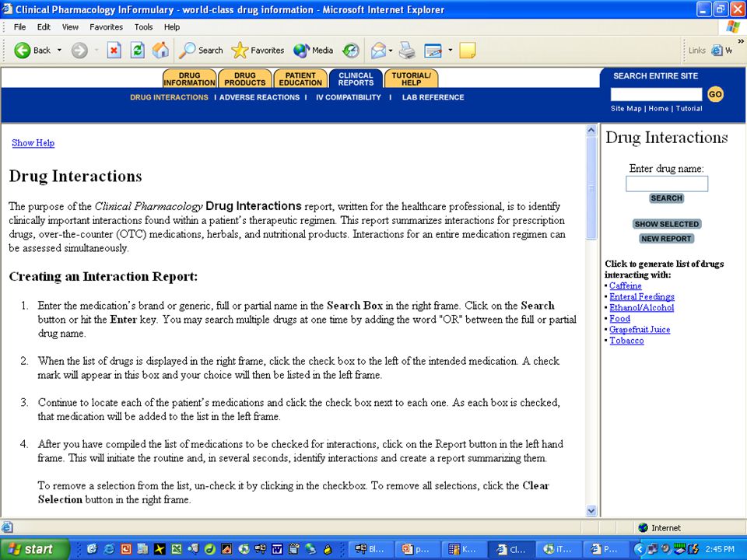
Task: Click the SEARCH button under drug name
Action: (667, 198)
